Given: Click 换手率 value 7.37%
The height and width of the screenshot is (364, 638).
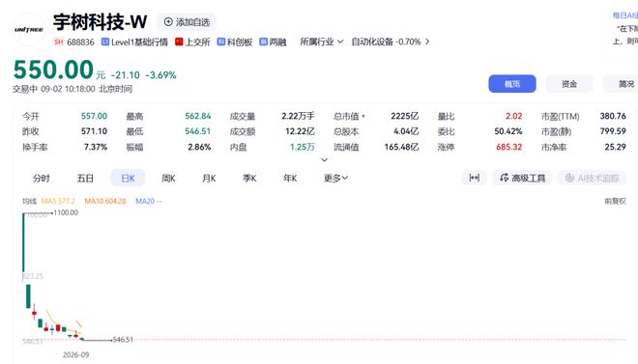Looking at the screenshot, I should [x=96, y=147].
